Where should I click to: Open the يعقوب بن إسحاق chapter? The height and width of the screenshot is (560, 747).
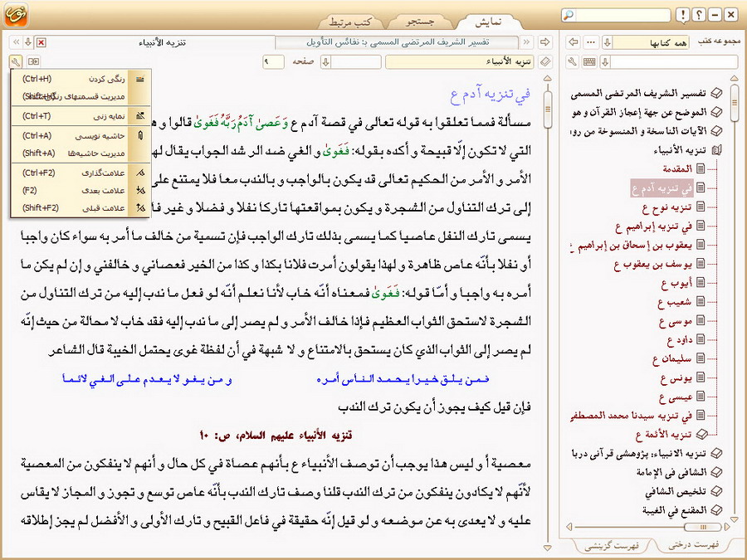point(638,246)
